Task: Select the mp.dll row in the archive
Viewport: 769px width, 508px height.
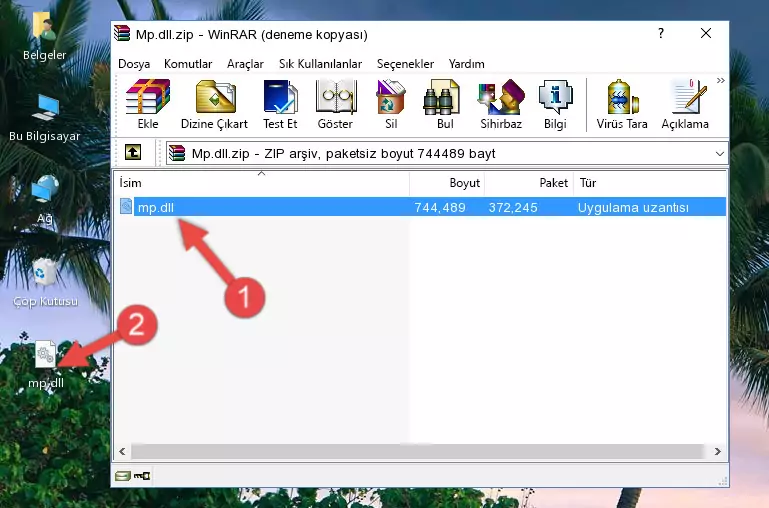Action: coord(421,207)
